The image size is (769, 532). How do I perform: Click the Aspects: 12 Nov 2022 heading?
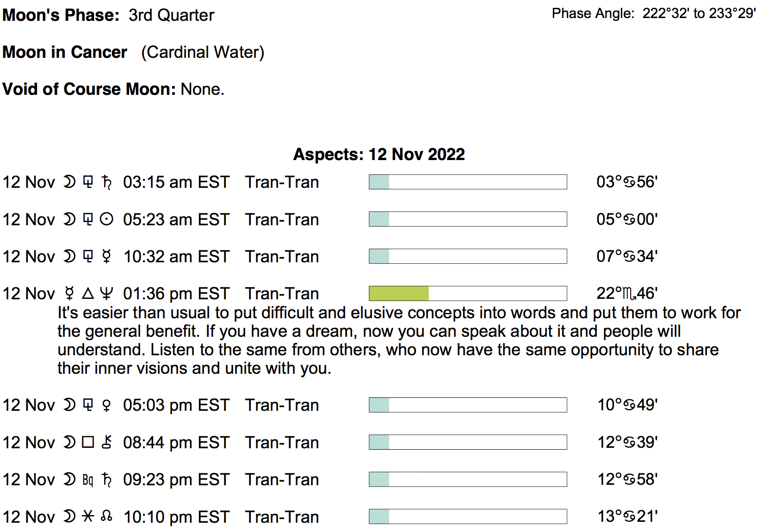point(379,154)
